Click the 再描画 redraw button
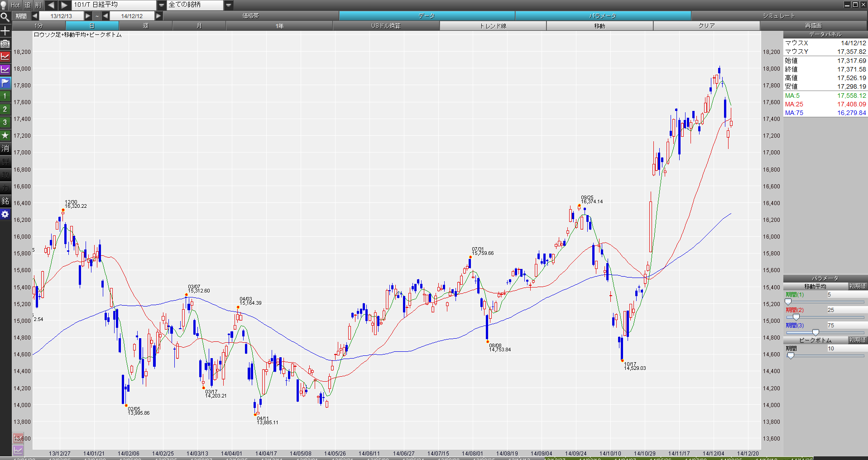Image resolution: width=868 pixels, height=460 pixels. tap(813, 26)
